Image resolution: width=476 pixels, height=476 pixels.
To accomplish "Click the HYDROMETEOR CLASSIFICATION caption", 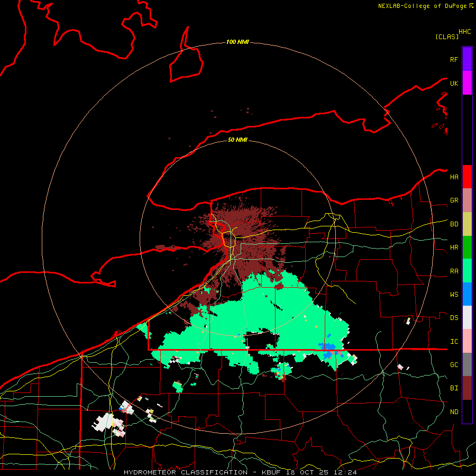I will 186,472.
